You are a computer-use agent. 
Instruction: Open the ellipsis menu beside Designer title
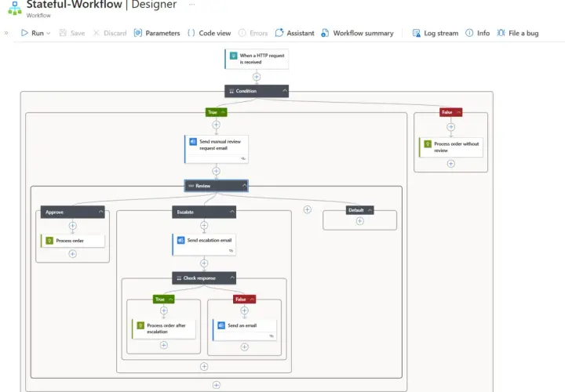[192, 5]
